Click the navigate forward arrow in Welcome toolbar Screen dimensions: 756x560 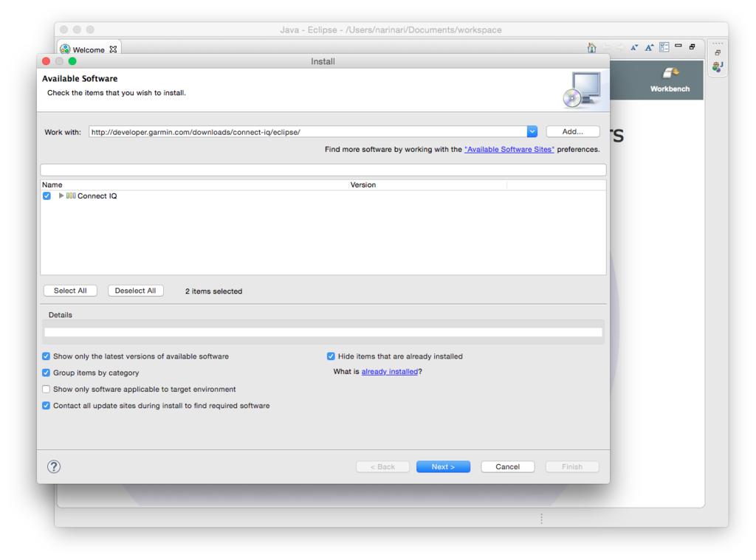(x=620, y=47)
